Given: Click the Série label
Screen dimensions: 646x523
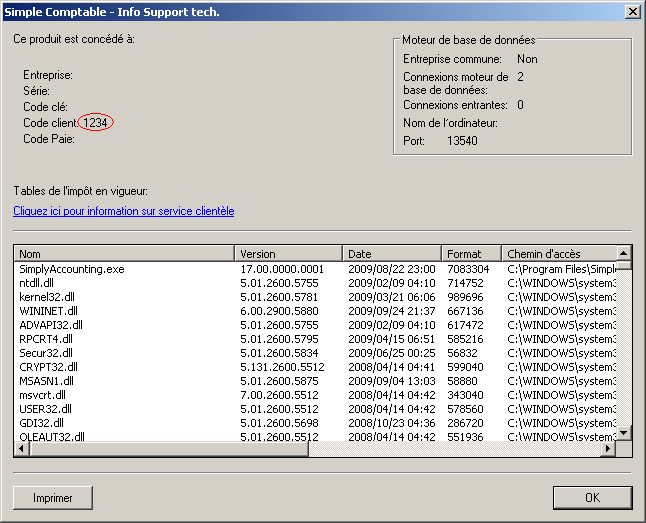Looking at the screenshot, I should tap(36, 91).
